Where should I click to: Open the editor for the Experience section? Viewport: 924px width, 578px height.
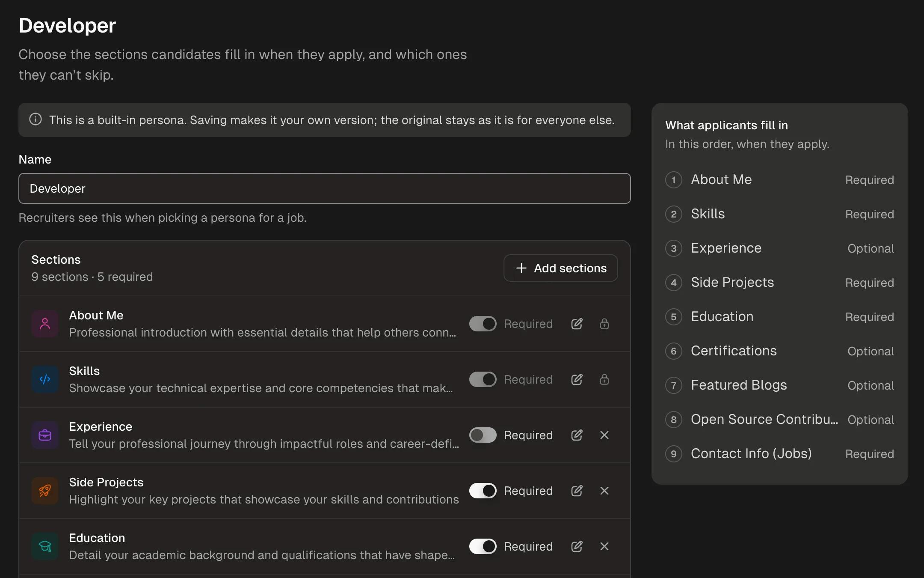tap(577, 435)
